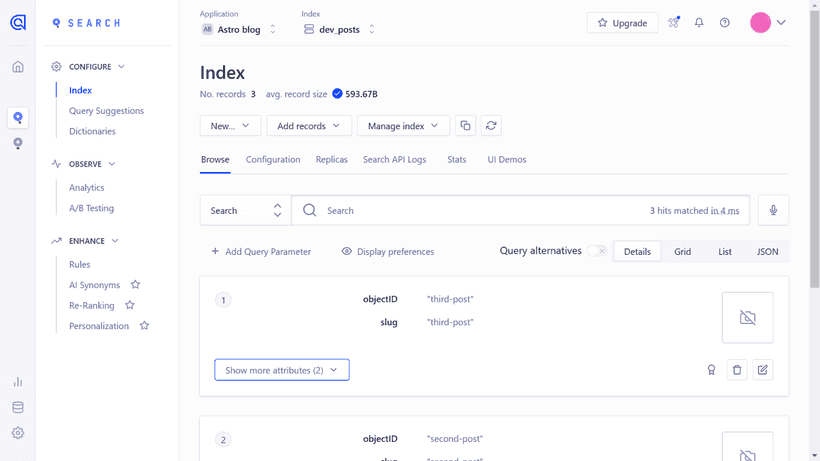Open Analytics in sidebar
Screen dimensions: 820x461
pyautogui.click(x=86, y=187)
